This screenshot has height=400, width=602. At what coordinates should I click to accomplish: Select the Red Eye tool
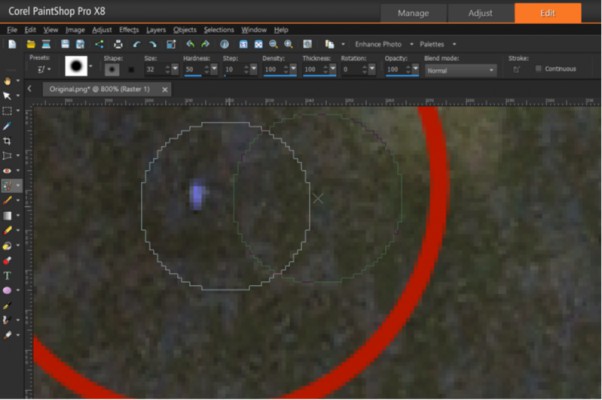point(7,171)
